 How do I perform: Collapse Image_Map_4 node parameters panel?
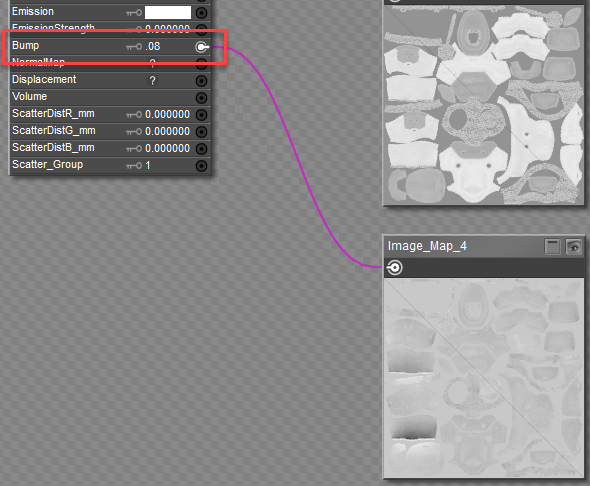point(552,247)
